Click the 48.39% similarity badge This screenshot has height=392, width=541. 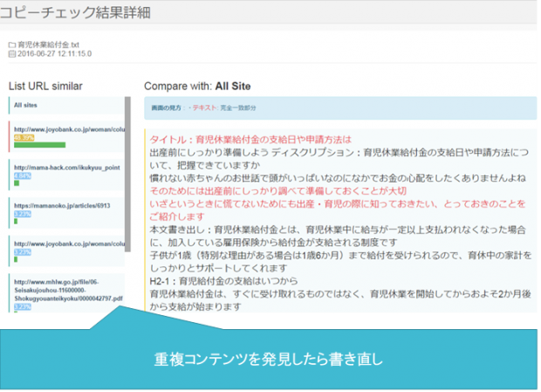click(24, 137)
